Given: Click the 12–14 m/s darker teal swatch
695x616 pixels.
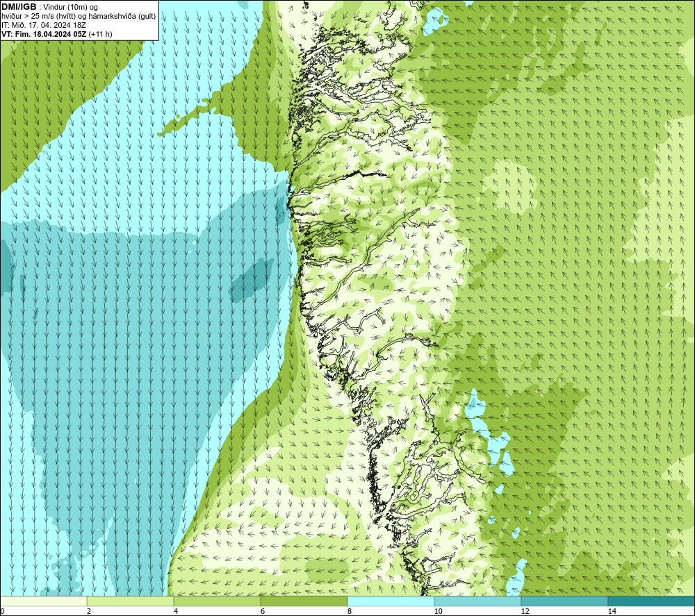Looking at the screenshot, I should [x=564, y=601].
